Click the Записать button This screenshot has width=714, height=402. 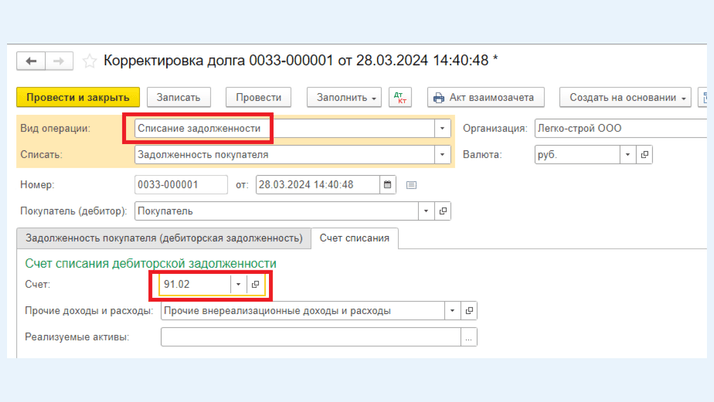click(179, 97)
